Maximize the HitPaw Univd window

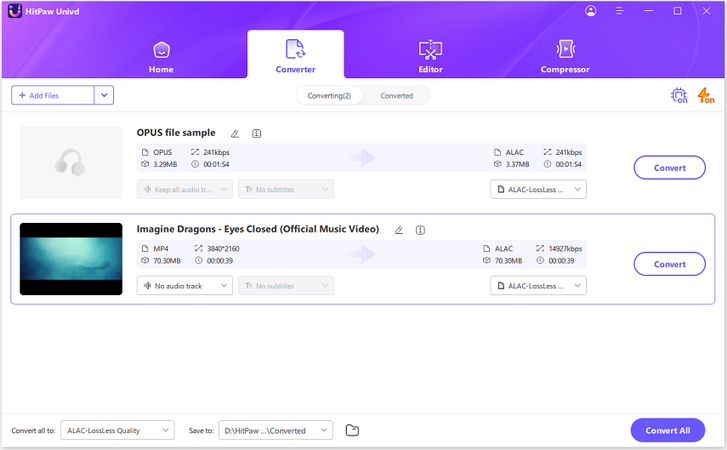pyautogui.click(x=677, y=11)
